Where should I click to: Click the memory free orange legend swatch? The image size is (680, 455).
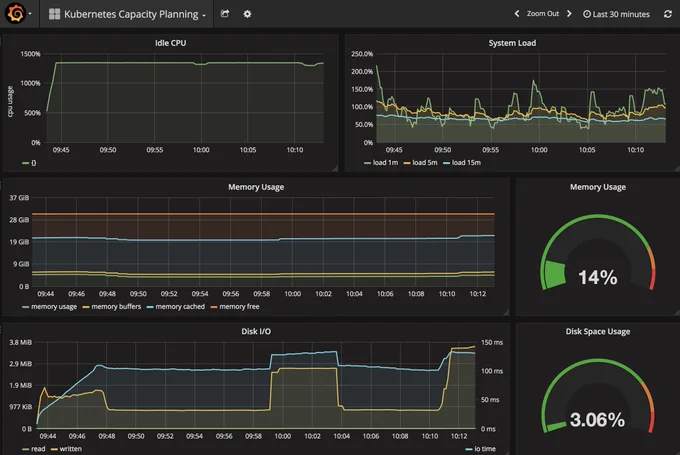click(x=214, y=307)
